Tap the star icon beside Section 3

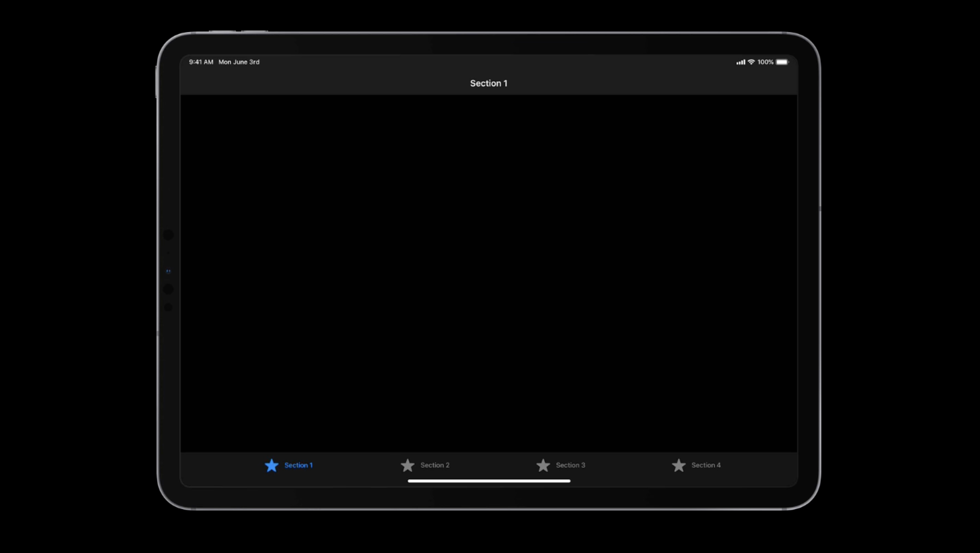[x=543, y=465]
